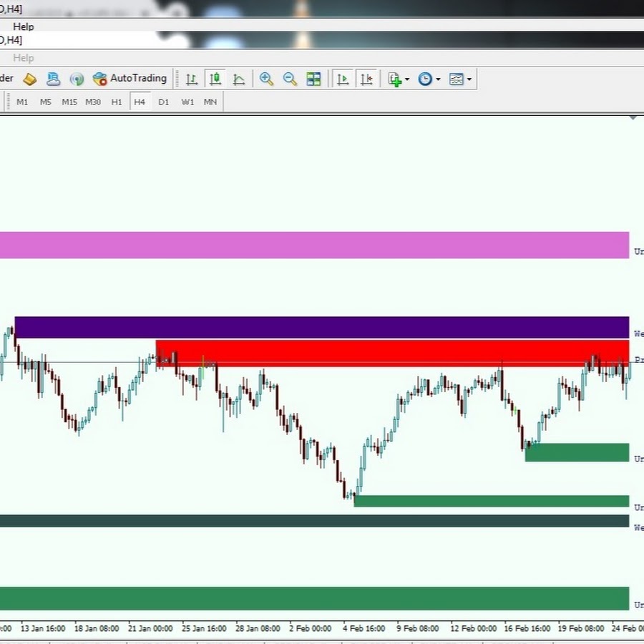Viewport: 644px width, 644px height.
Task: Toggle chart auto scroll
Action: pos(343,79)
